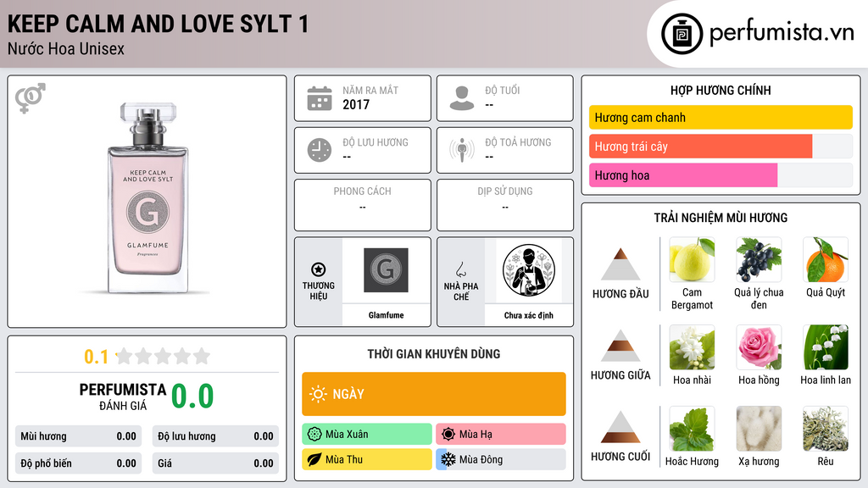Select the Mùa Xuân season tag
The height and width of the screenshot is (488, 868).
click(367, 435)
